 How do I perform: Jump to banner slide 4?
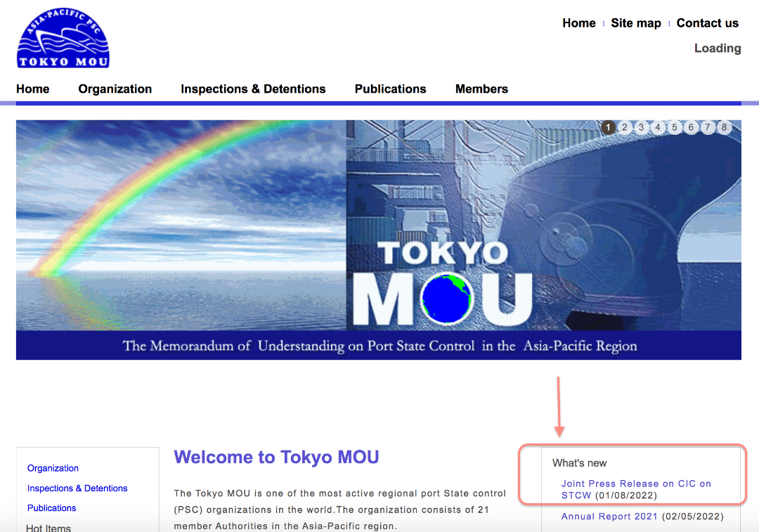click(x=658, y=127)
